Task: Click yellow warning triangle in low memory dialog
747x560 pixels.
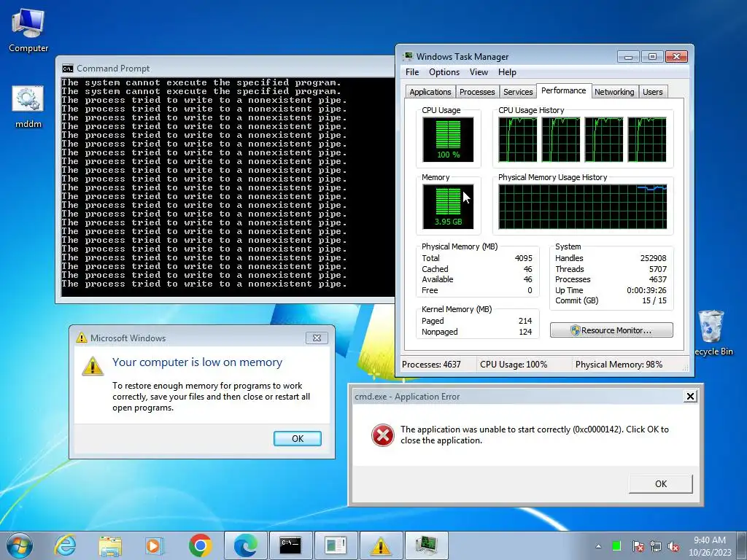Action: click(x=93, y=366)
